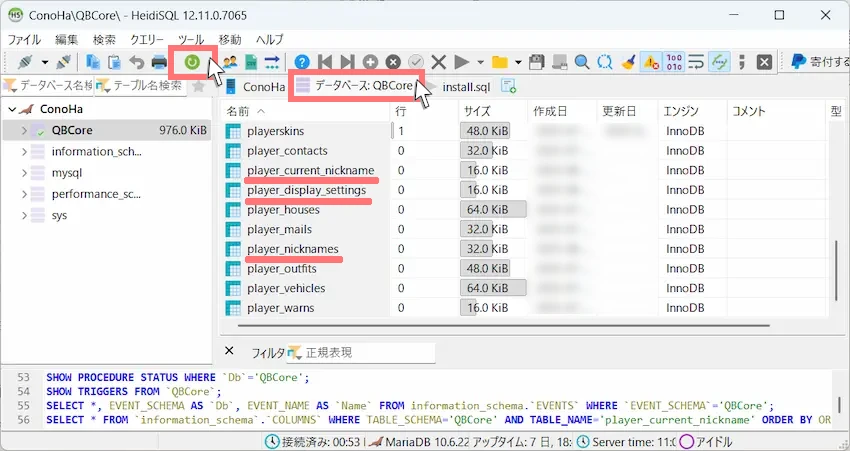Click the circular-arrows Replace text icon
The image size is (850, 451).
coord(604,62)
